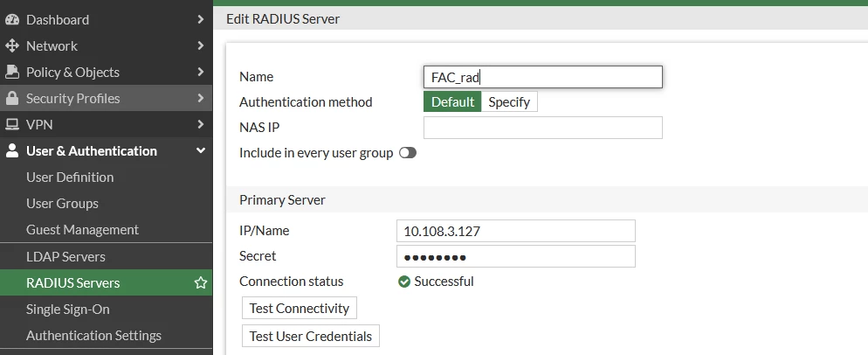Click the Security Profiles lock icon
The width and height of the screenshot is (868, 355).
tap(12, 98)
